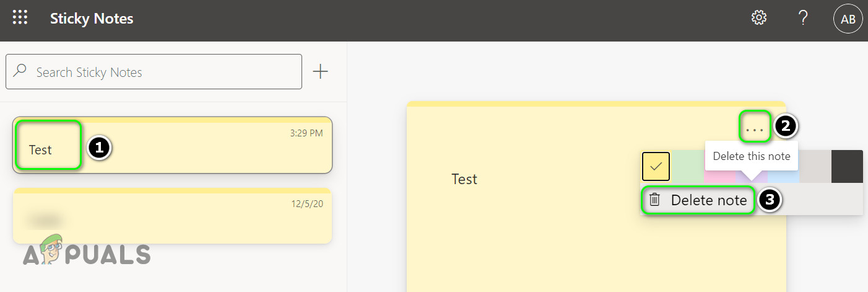Pick the charcoal note color
868x292 pixels.
click(847, 166)
